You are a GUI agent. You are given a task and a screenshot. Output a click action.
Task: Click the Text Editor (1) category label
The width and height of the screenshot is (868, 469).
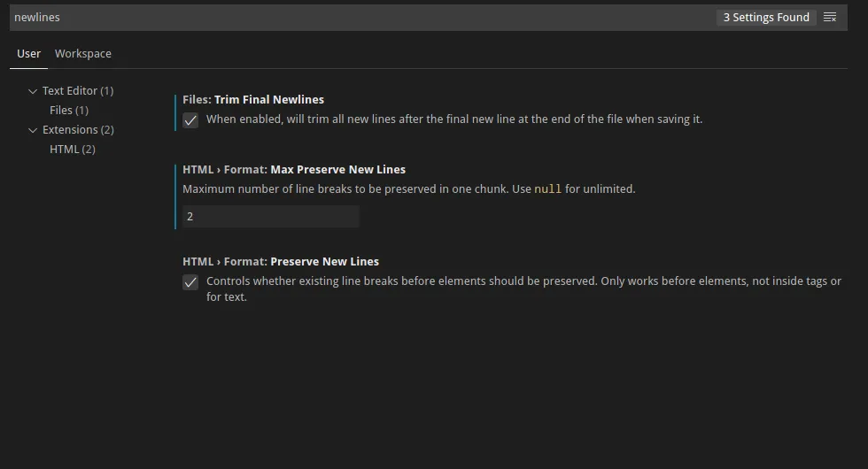[x=78, y=91]
